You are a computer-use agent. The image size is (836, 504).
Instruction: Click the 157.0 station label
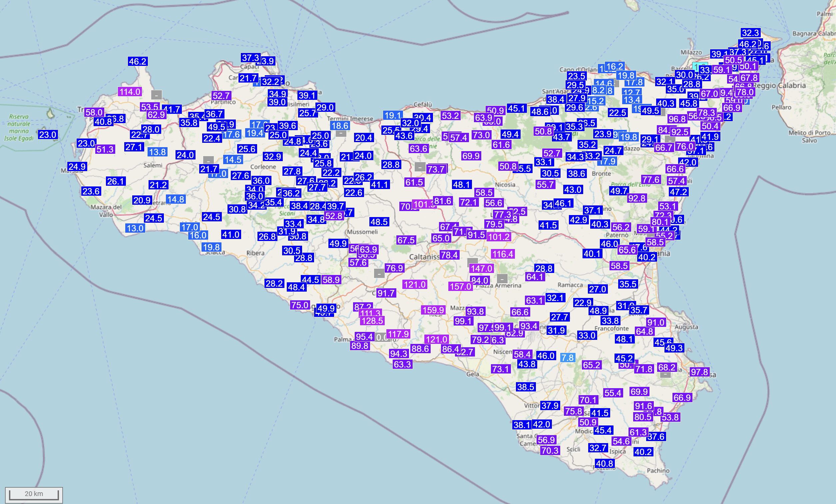(460, 286)
